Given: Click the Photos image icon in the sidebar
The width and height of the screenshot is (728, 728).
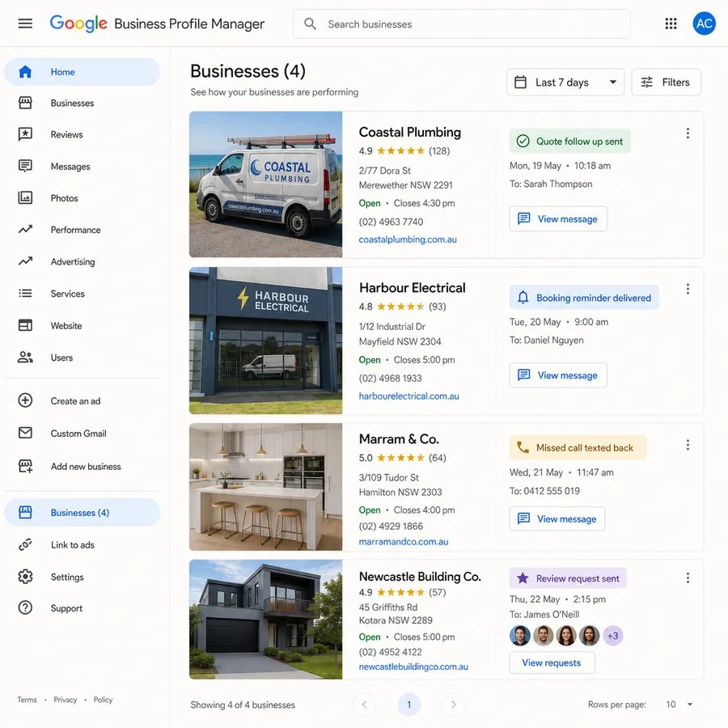Looking at the screenshot, I should click(x=25, y=198).
